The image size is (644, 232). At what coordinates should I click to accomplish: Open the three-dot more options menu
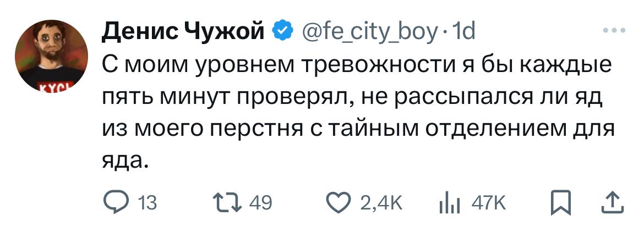point(614,30)
